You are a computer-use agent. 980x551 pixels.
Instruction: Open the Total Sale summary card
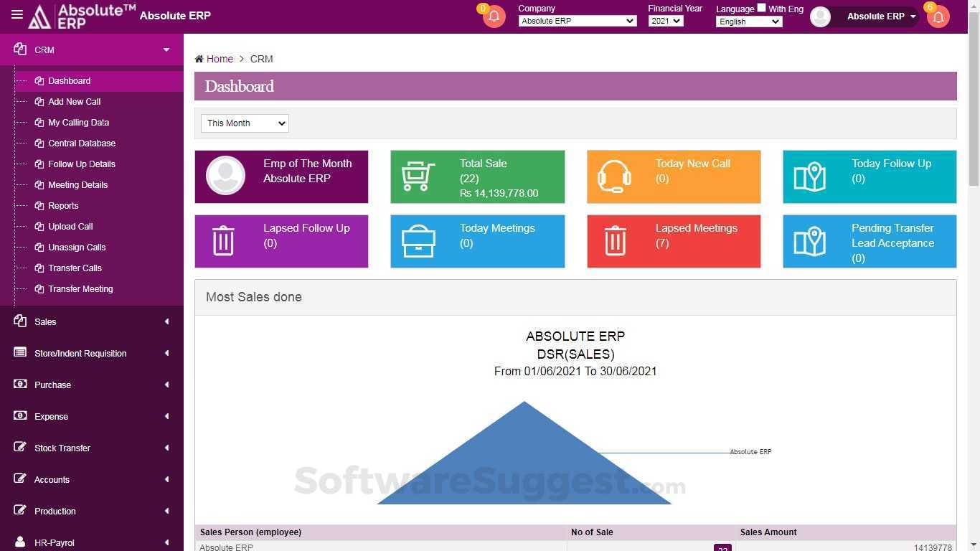[x=477, y=176]
